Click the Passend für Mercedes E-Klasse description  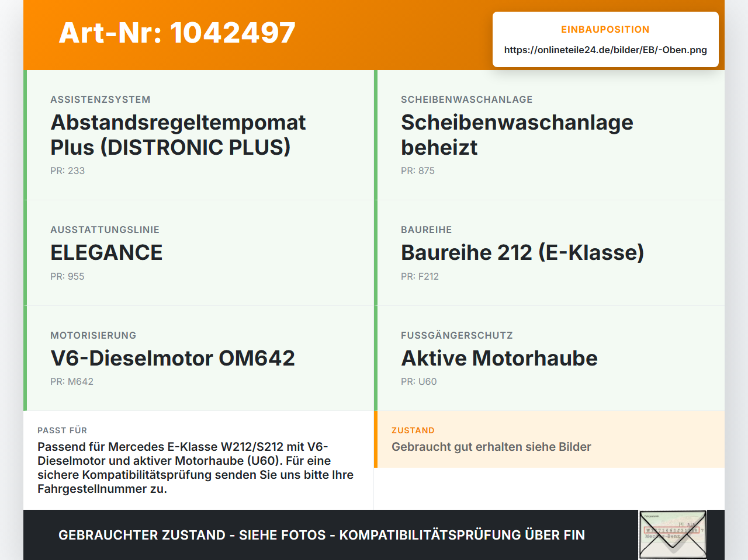coord(196,468)
